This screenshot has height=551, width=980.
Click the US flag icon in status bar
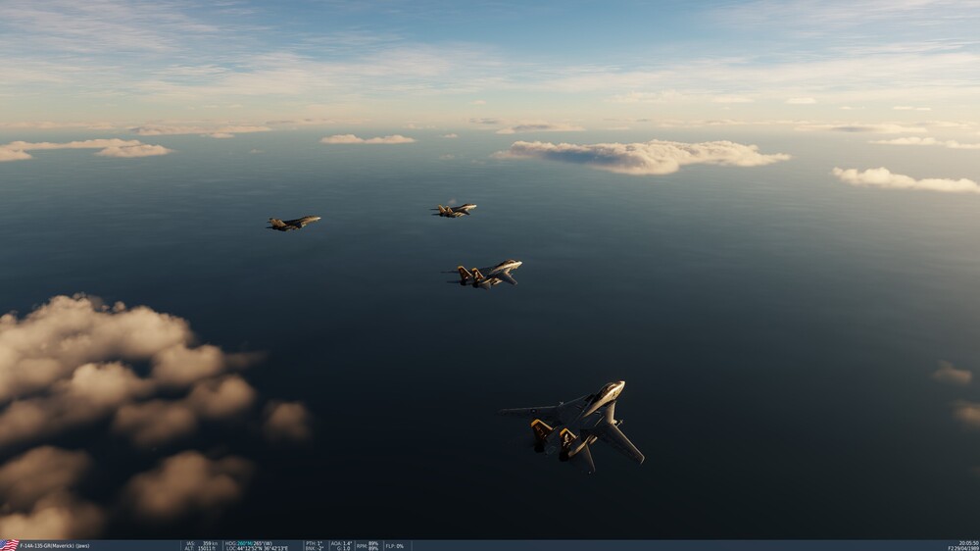[x=10, y=545]
